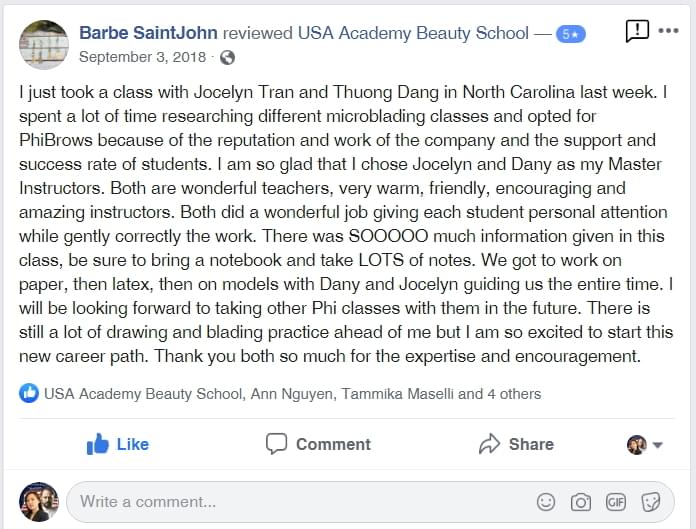Click the share arrow icon
696x529 pixels.
click(x=489, y=444)
